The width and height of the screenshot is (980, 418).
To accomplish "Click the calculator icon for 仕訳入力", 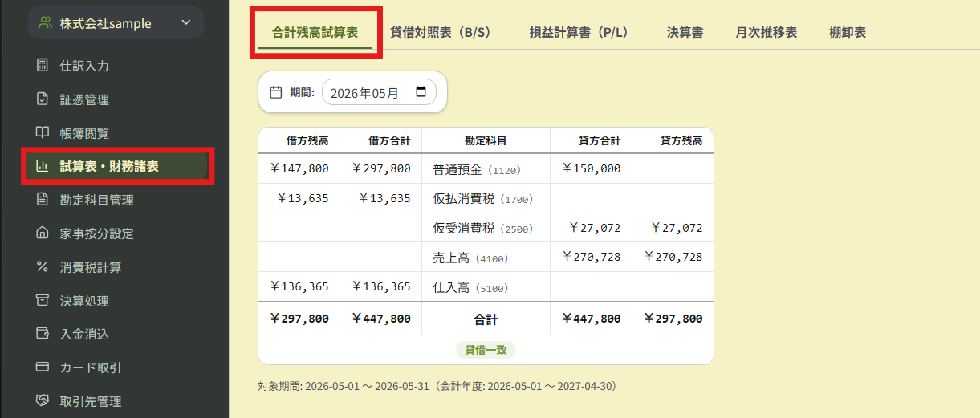I will tap(43, 66).
